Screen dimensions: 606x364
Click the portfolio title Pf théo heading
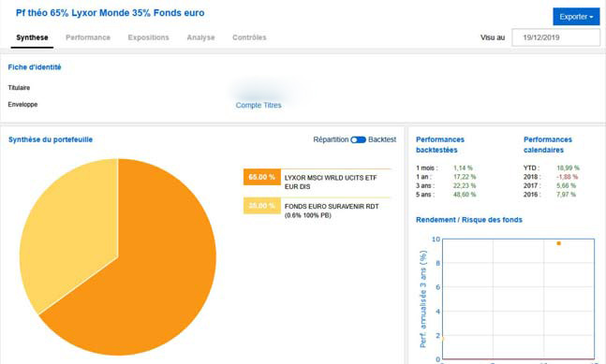pyautogui.click(x=111, y=13)
